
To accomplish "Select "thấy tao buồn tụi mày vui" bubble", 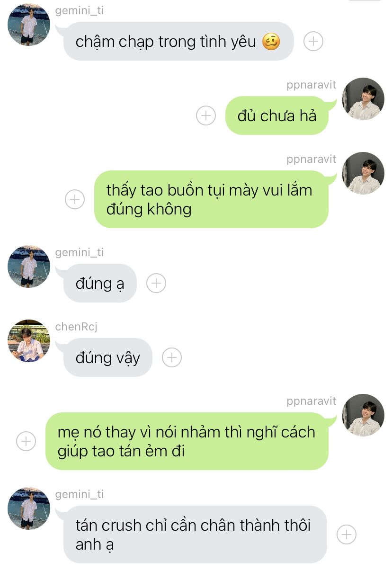I will tap(211, 199).
